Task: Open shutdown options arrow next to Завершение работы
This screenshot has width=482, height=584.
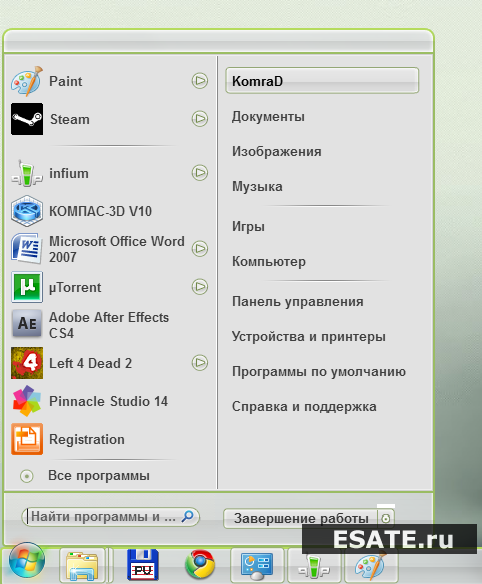Action: click(x=386, y=518)
